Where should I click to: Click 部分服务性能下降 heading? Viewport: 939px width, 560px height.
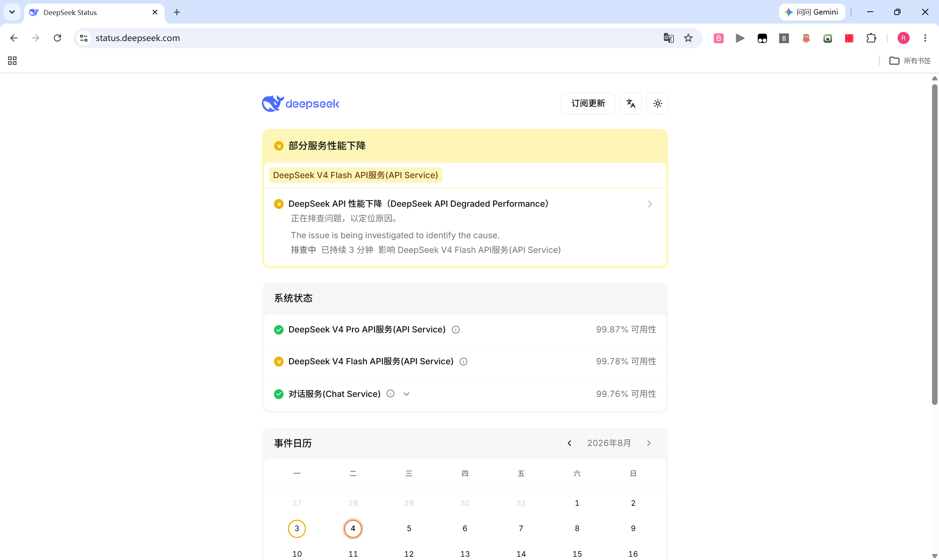point(327,145)
